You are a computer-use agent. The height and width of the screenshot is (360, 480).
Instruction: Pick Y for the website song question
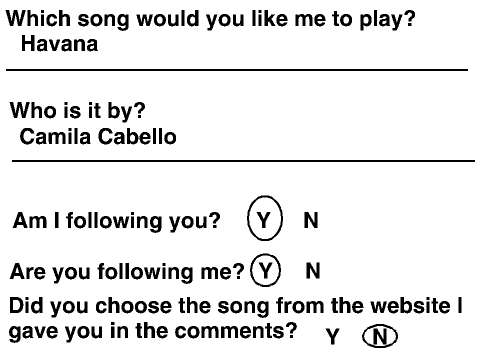coord(333,336)
